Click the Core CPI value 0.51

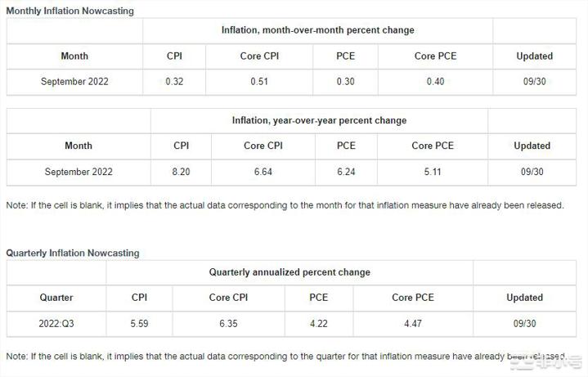tap(261, 82)
